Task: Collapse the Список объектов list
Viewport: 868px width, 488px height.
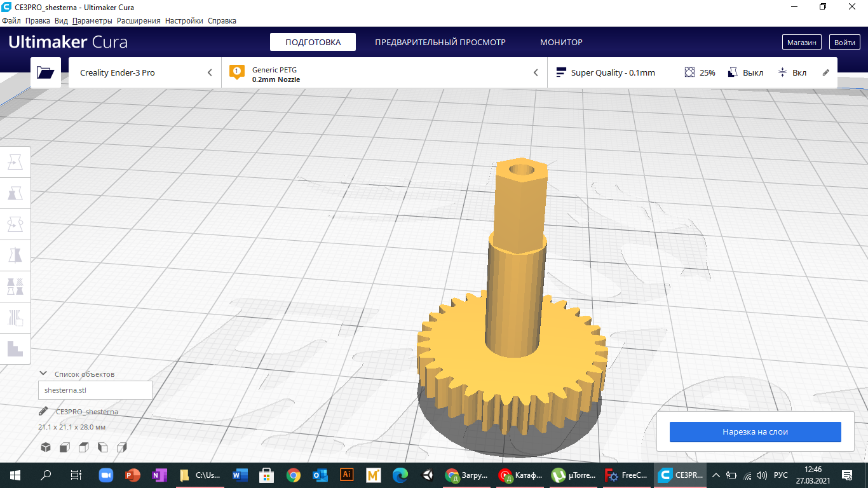Action: (43, 374)
